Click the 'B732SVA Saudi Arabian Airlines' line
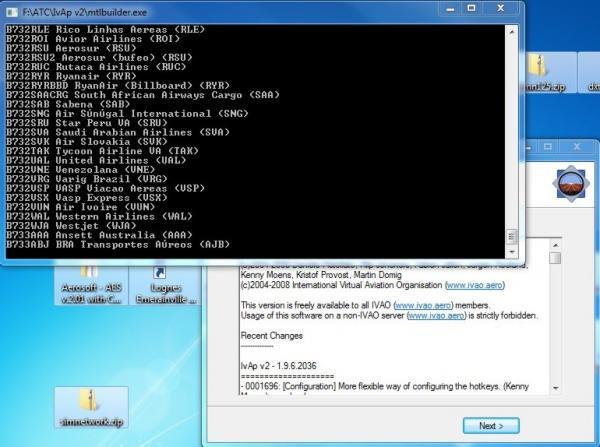600x447 pixels. 118,132
